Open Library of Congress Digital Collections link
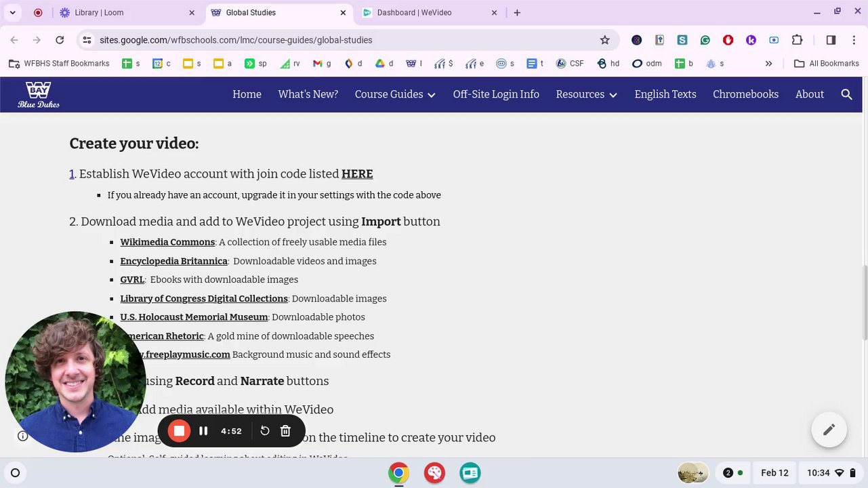 point(204,298)
